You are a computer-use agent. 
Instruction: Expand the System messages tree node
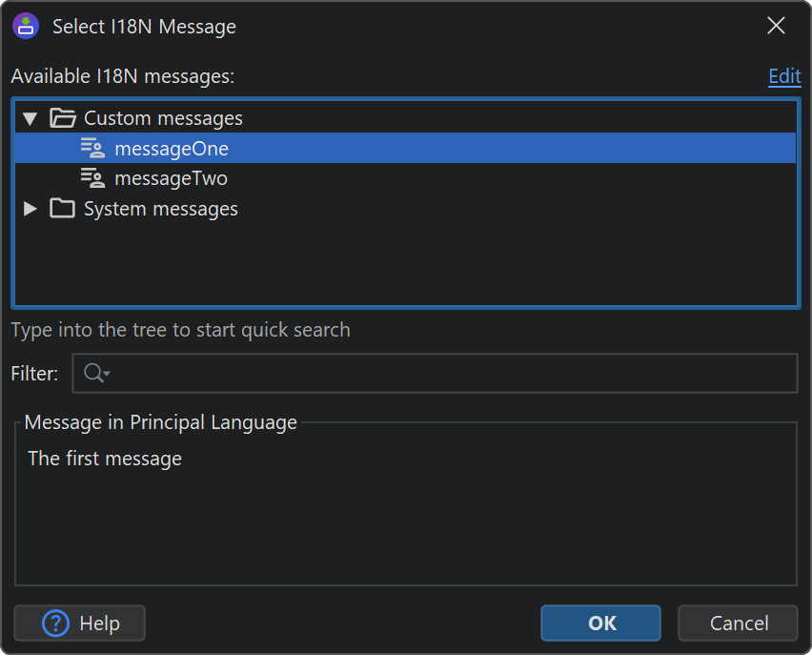[x=30, y=209]
